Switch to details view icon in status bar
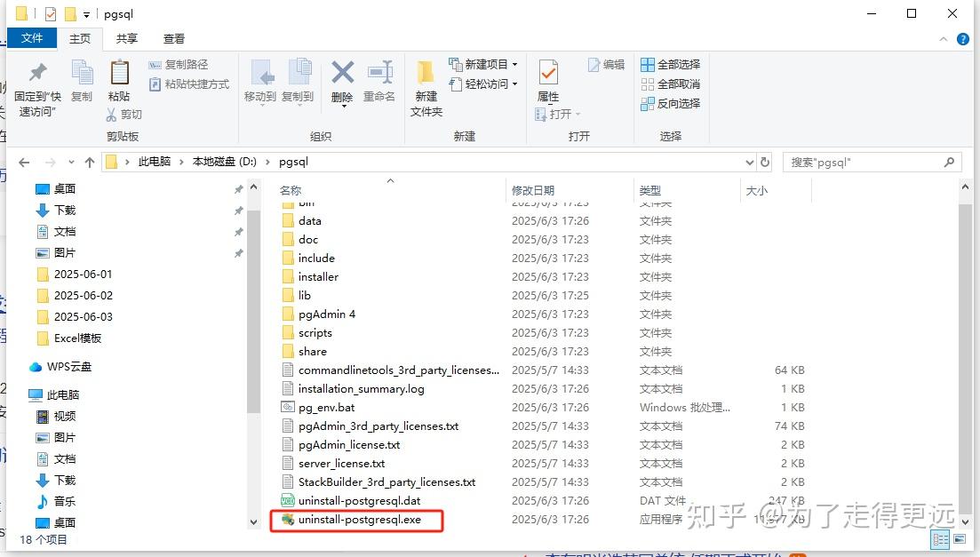 click(940, 539)
